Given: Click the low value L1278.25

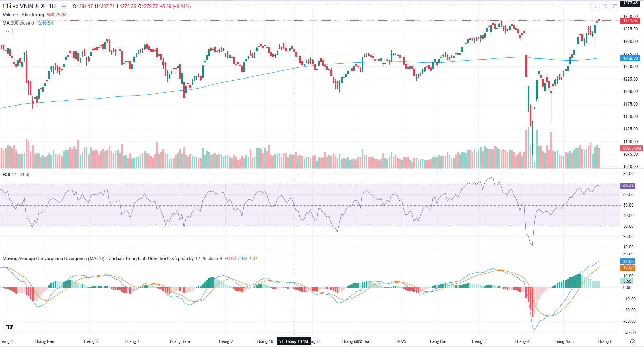Looking at the screenshot, I should (127, 6).
